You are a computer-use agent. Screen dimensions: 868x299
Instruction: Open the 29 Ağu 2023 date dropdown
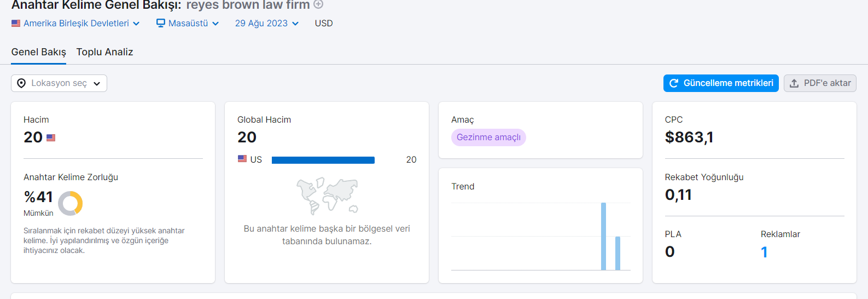267,24
